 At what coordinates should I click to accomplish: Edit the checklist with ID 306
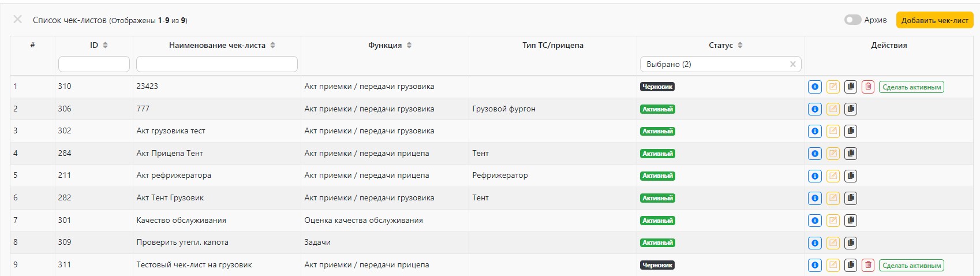[x=832, y=109]
